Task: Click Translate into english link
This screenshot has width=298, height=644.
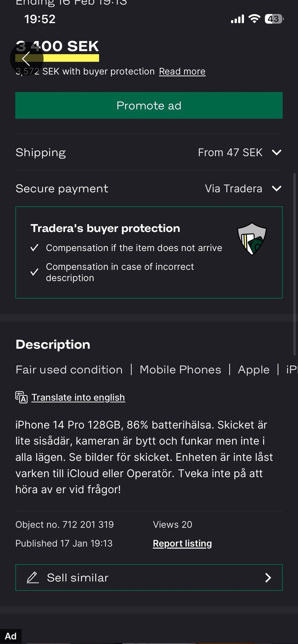Action: (78, 397)
